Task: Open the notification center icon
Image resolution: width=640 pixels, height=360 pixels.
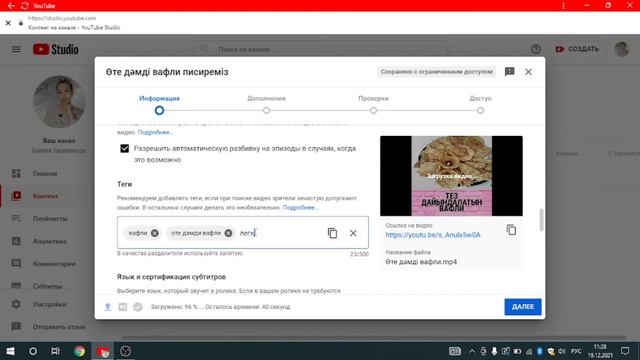Action: point(625,351)
